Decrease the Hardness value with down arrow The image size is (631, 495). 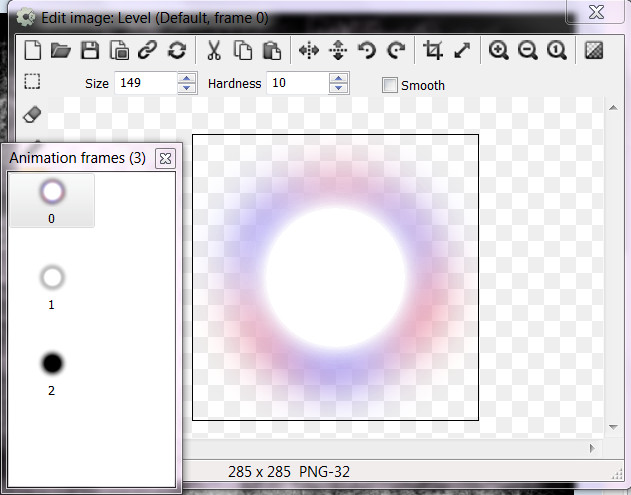coord(339,89)
